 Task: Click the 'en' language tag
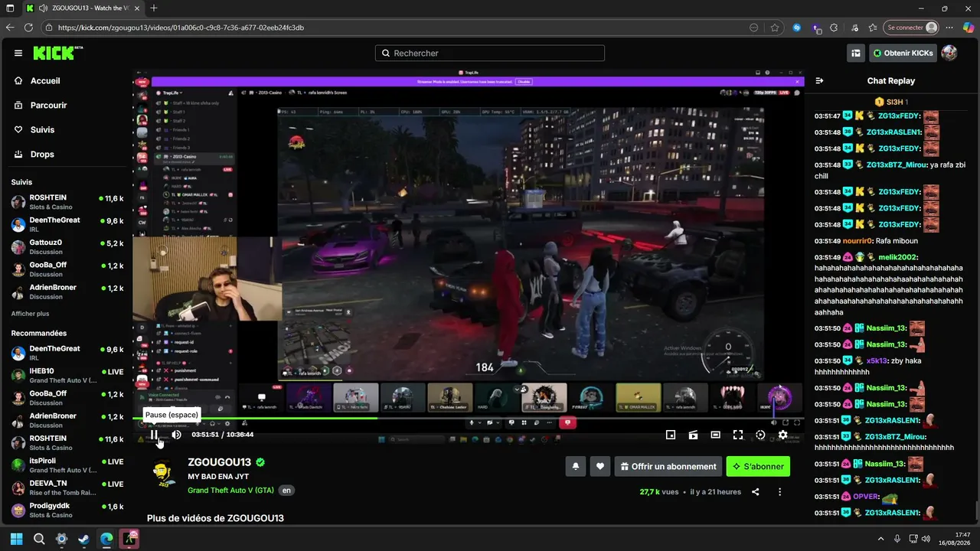coord(286,491)
